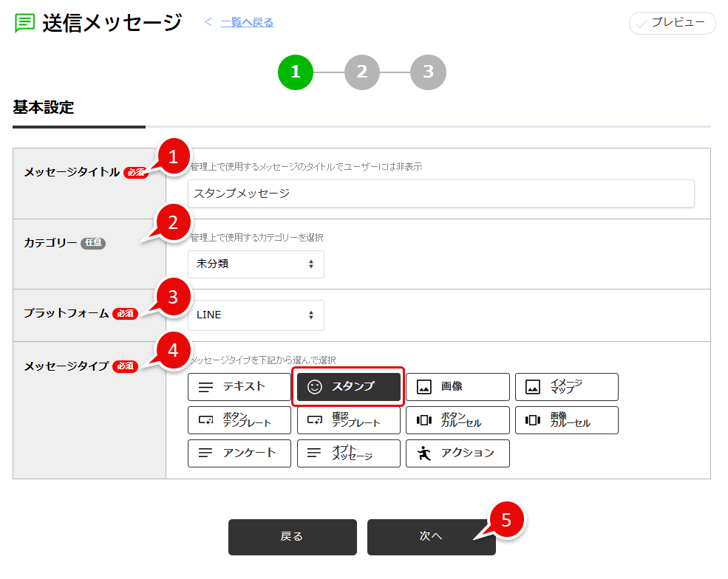Choose the ボタンテンプレート message type
Image resolution: width=728 pixels, height=579 pixels.
click(x=239, y=419)
